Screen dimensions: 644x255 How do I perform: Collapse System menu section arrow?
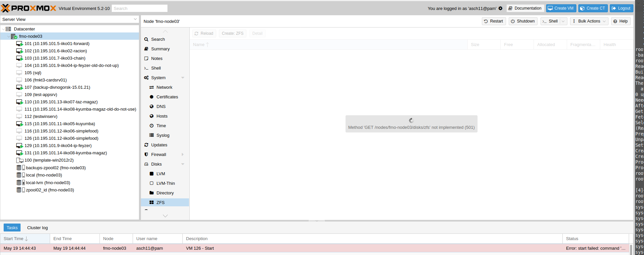coord(183,78)
